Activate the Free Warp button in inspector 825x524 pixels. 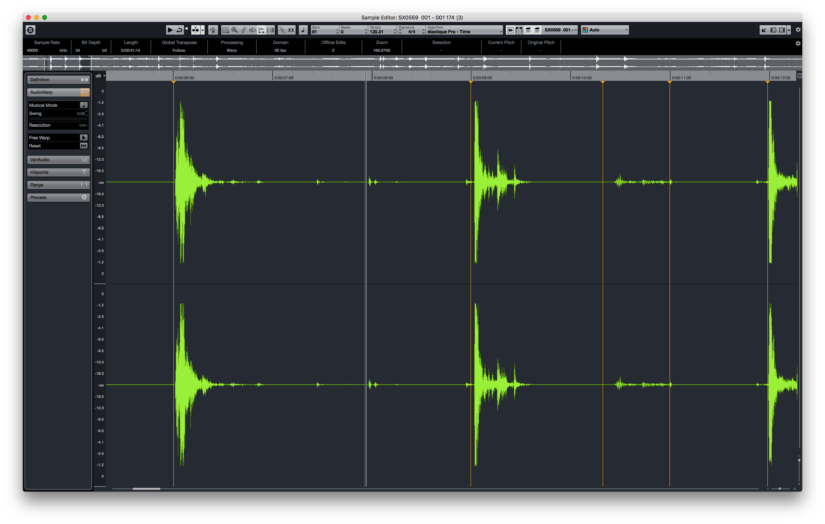pos(83,137)
